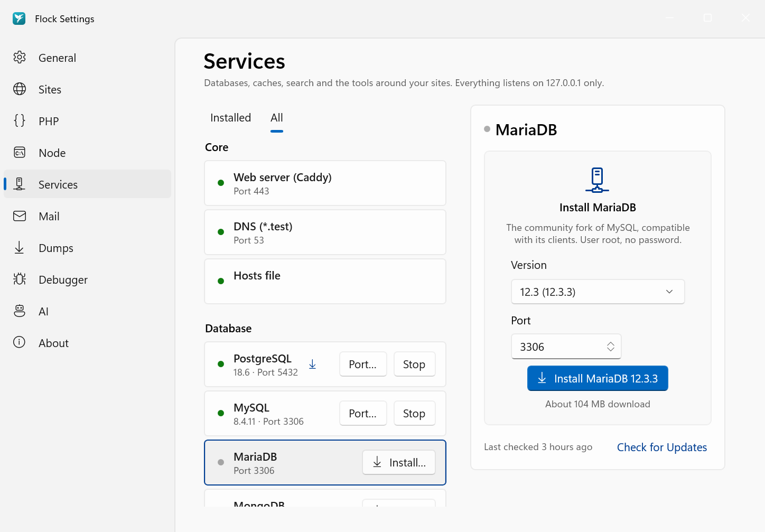Click the "Port 53" text
Screen dimensions: 765x532
[249, 240]
